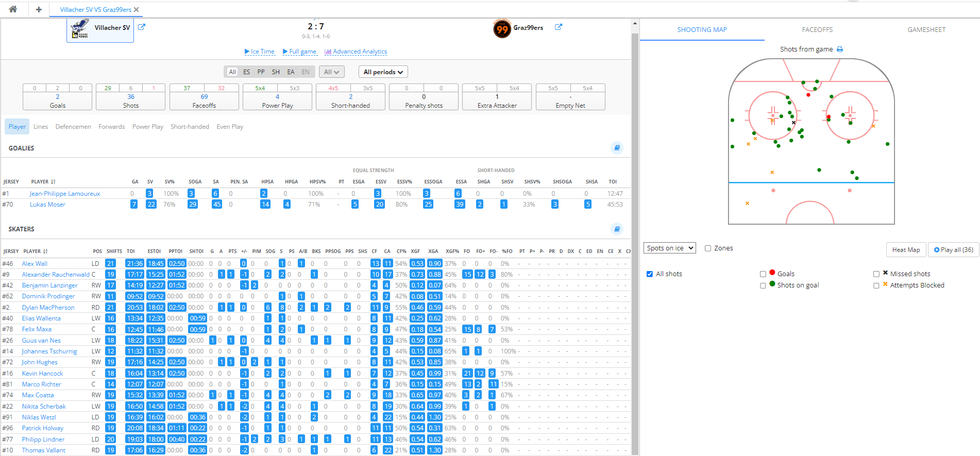Screen dimensions: 980x456
Task: Click the Skaters section export icon
Action: 617,229
